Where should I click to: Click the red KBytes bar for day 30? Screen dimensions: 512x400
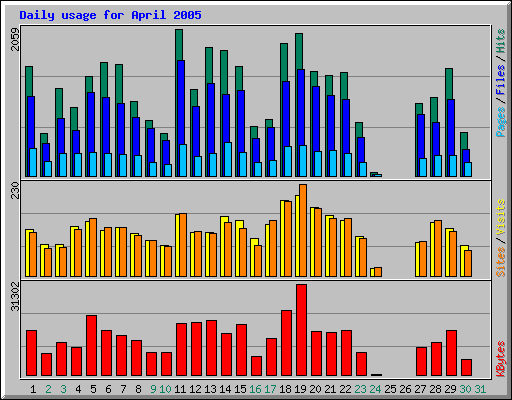coord(466,368)
